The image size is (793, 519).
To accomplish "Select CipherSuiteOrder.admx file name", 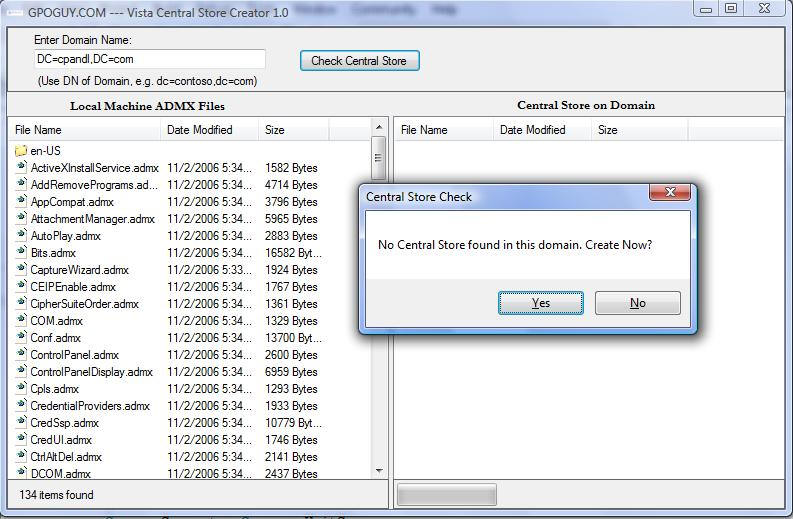I will [x=84, y=304].
